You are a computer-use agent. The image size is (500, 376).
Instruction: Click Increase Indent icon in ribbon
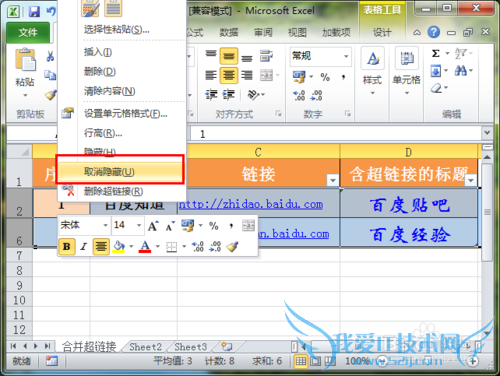coord(229,95)
